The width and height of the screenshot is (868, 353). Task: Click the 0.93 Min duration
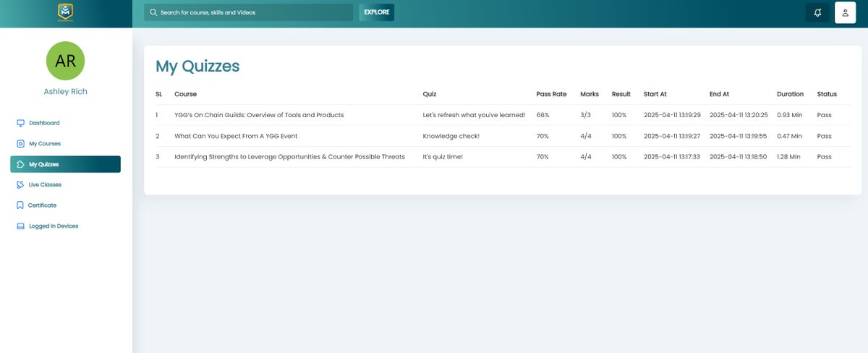[x=789, y=115]
